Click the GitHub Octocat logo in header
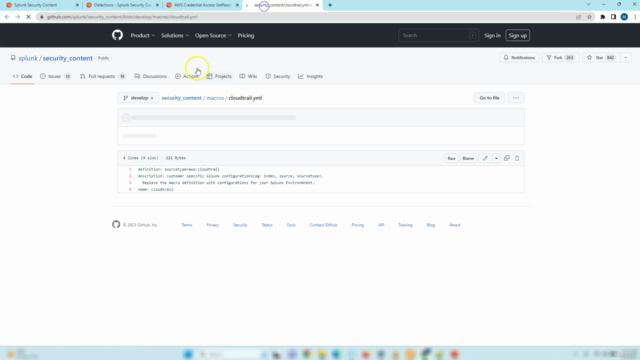Screen dimensions: 640x360 [x=118, y=35]
